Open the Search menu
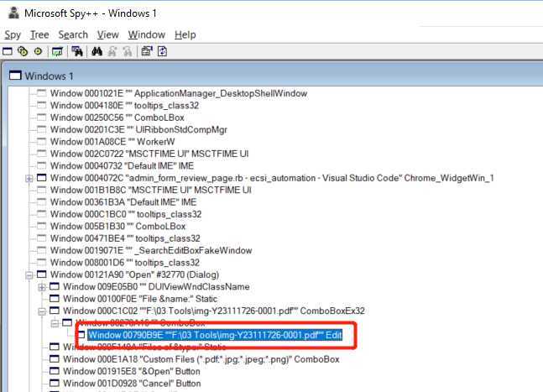Screen dimensions: 543x392 [x=73, y=35]
